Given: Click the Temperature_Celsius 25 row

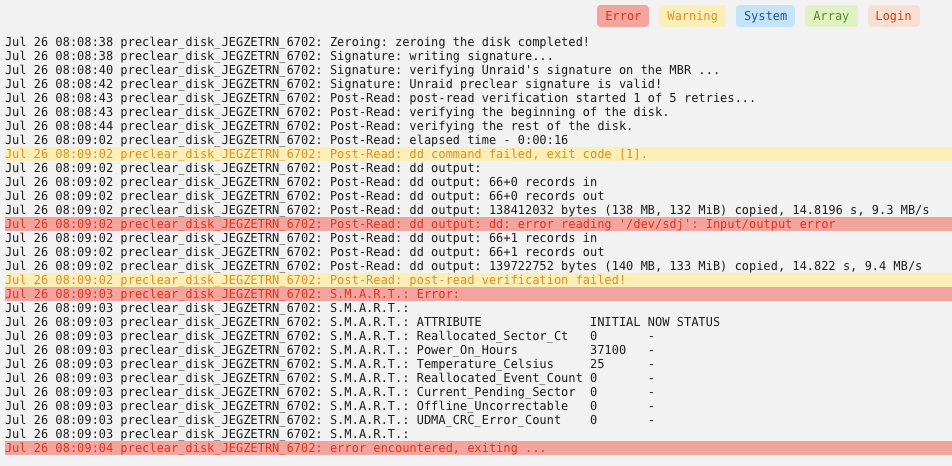Looking at the screenshot, I should point(330,363).
